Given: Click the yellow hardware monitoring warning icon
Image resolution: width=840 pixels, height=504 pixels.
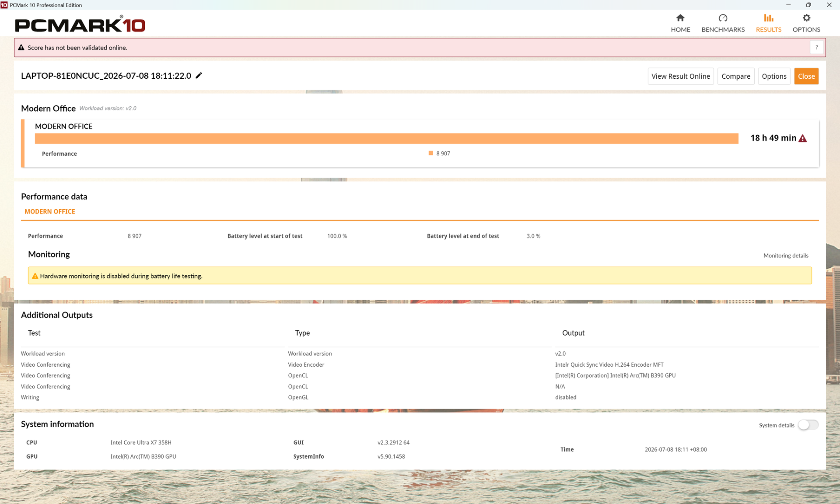Looking at the screenshot, I should [x=35, y=276].
